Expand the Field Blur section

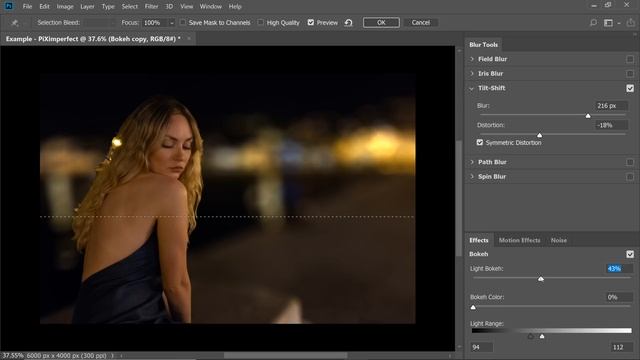pyautogui.click(x=472, y=59)
